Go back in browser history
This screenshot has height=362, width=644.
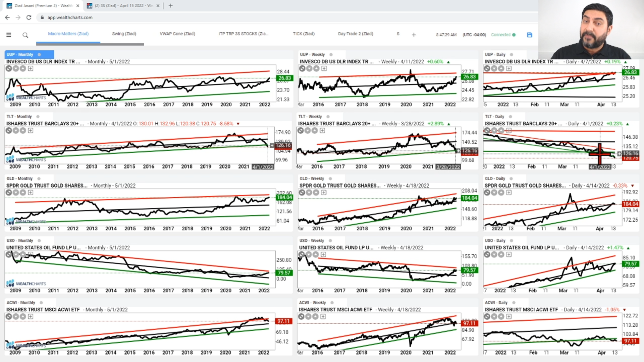click(x=7, y=17)
